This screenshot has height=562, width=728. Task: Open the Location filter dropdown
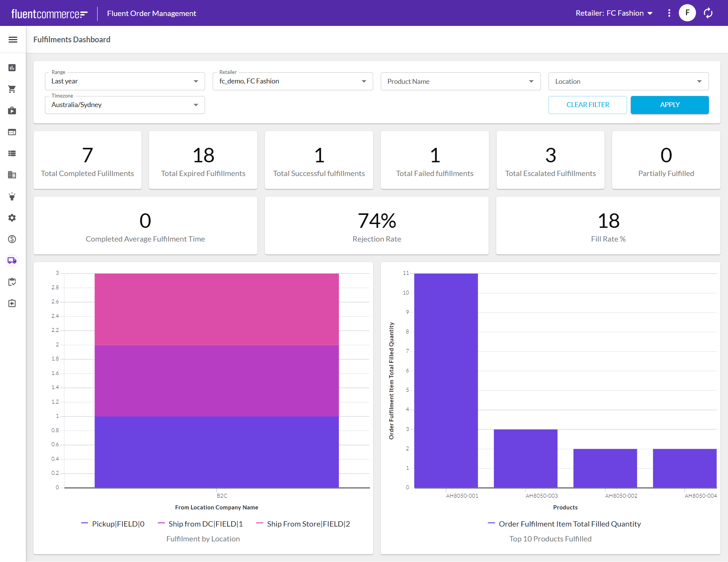tap(628, 82)
